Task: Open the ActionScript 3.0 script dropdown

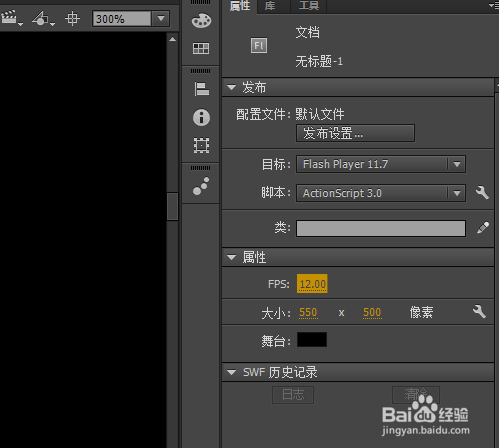Action: (x=381, y=193)
